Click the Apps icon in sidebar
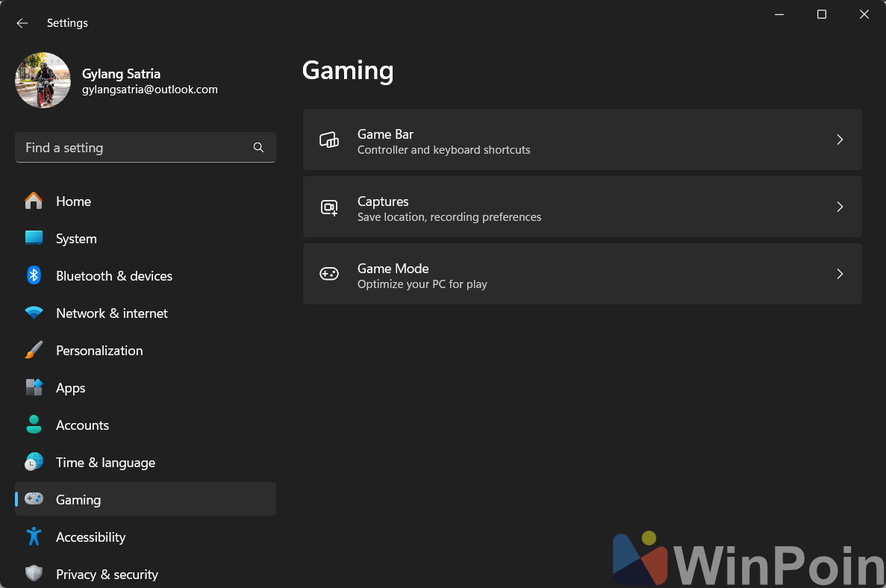This screenshot has width=886, height=588. pos(34,387)
